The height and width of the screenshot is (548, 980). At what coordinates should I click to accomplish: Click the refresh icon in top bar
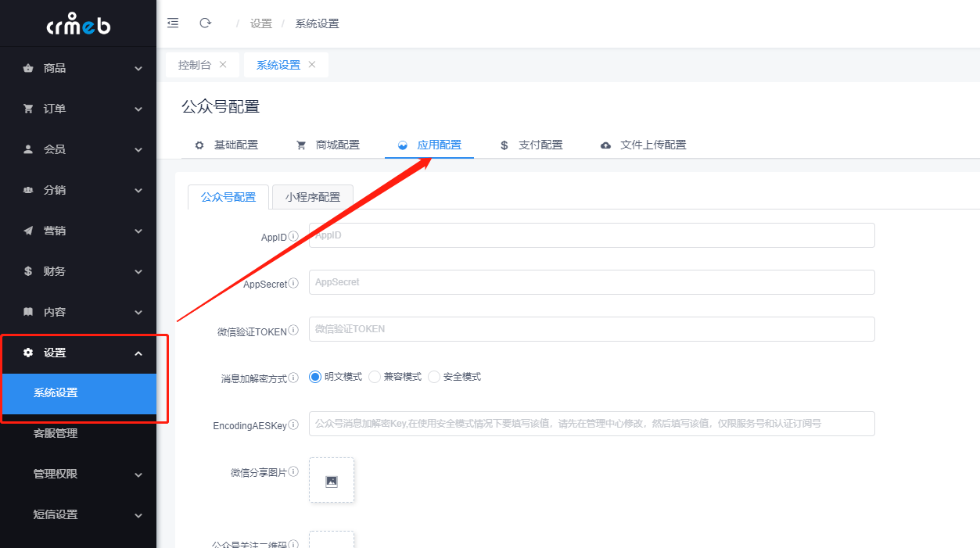pyautogui.click(x=206, y=23)
